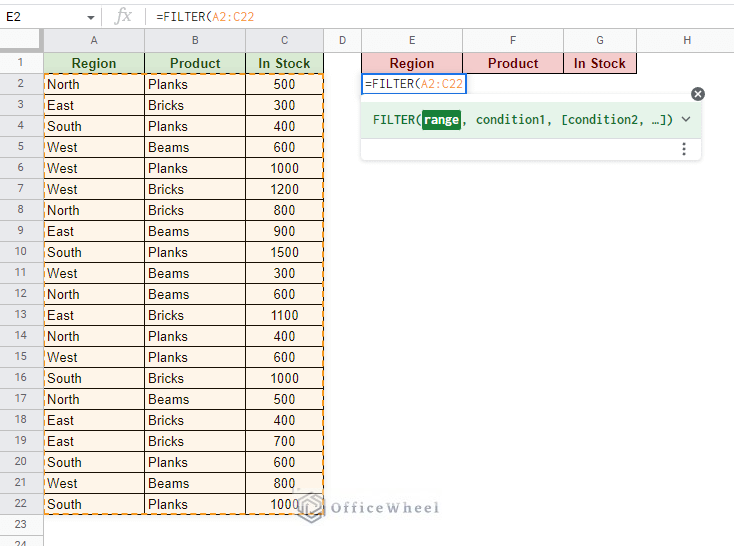Click the highlighted range argument in tooltip
The image size is (734, 546).
tap(441, 120)
